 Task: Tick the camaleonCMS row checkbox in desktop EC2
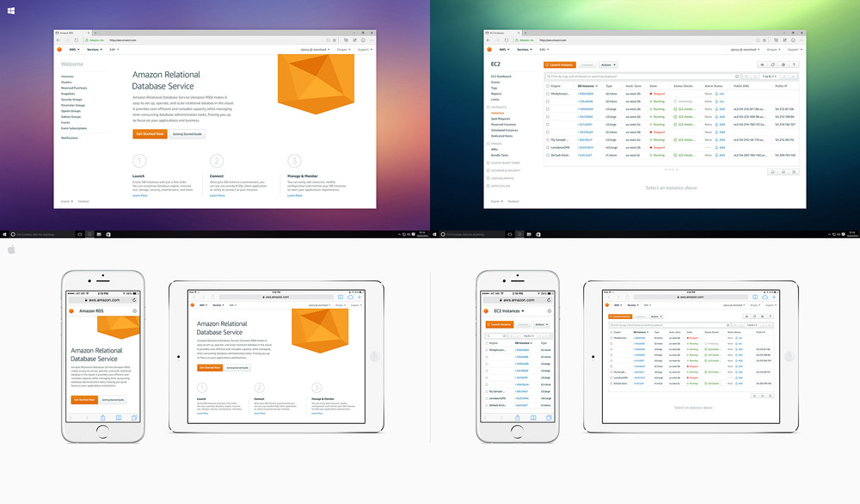(547, 148)
